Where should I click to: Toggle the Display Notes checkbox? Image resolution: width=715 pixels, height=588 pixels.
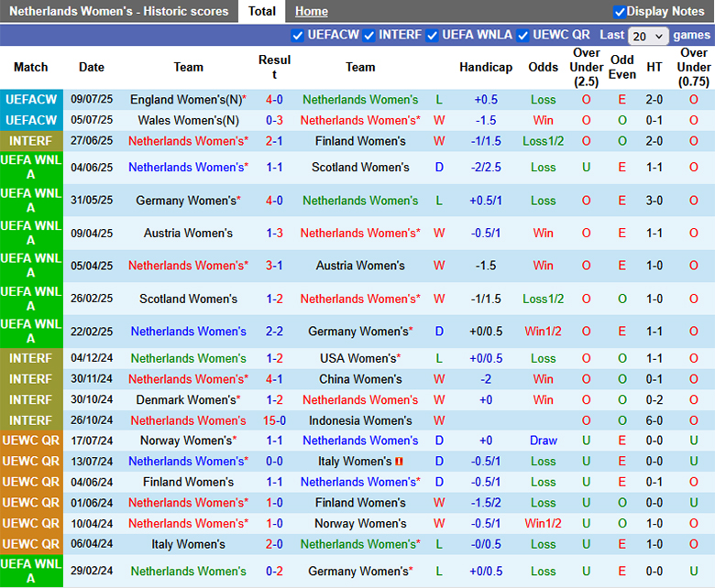click(x=620, y=12)
